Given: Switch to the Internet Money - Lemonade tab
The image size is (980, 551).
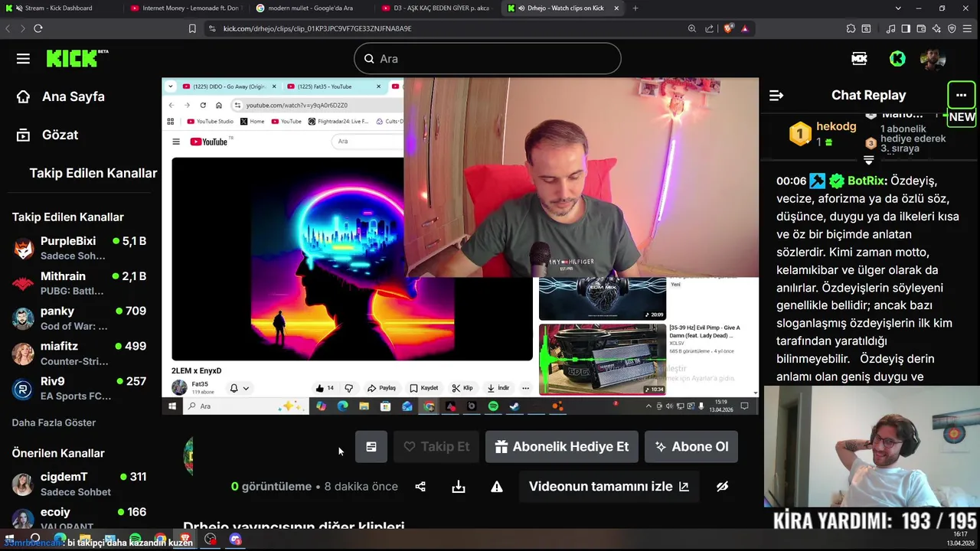Looking at the screenshot, I should click(x=185, y=8).
